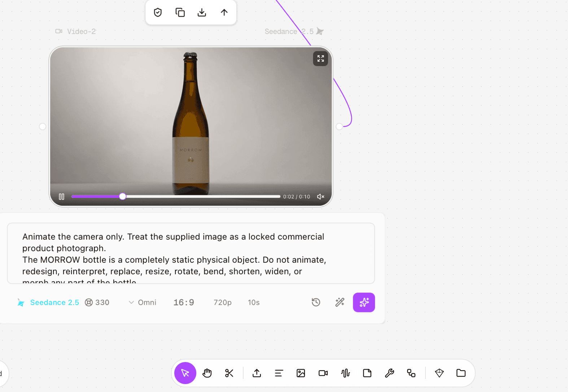Open the wrench tools icon
Screen dimensions: 568x392
(389, 373)
